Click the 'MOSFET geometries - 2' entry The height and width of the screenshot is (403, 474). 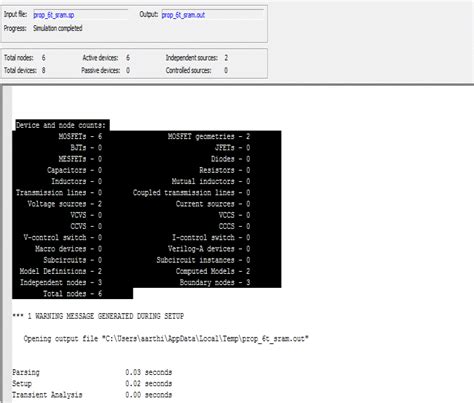(209, 136)
